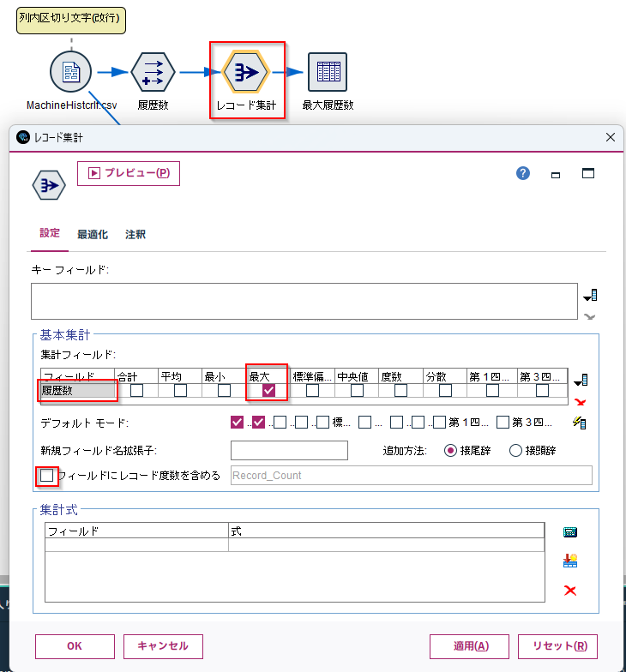Check 第3四分位 for the 履歴数 field
This screenshot has width=626, height=672.
[x=542, y=391]
